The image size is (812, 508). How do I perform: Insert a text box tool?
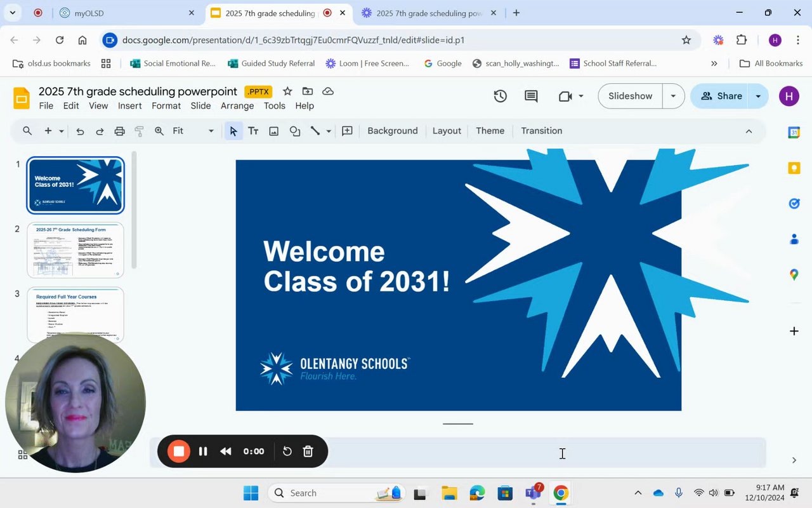click(x=253, y=131)
